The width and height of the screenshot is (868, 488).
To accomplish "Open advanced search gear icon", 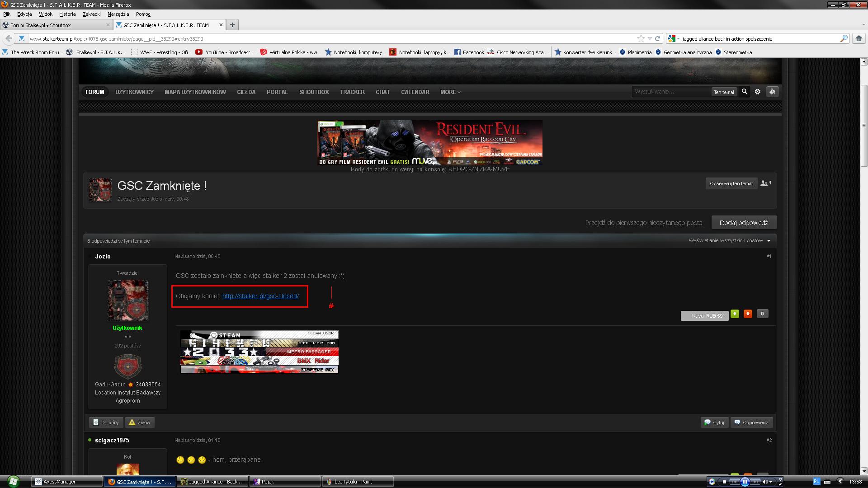I will point(758,92).
